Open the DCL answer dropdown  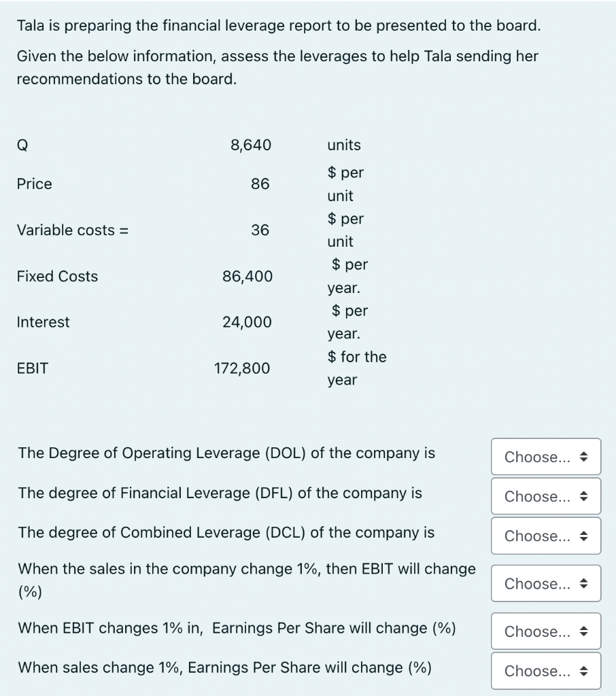click(544, 536)
